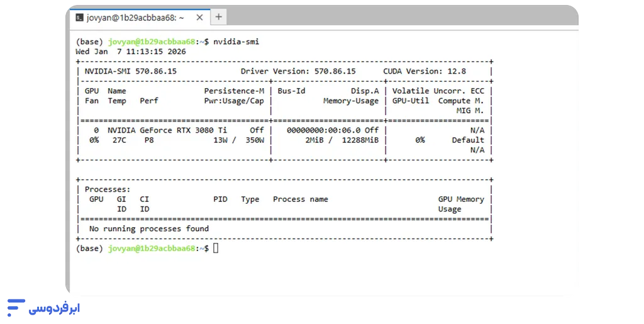Click the Process name column header

(x=300, y=199)
